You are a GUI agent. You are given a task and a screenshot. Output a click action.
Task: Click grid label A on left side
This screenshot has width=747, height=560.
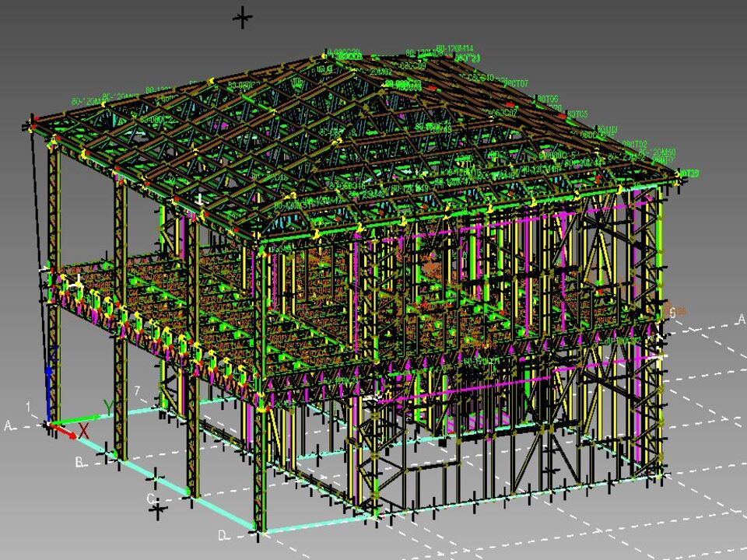[x=9, y=426]
